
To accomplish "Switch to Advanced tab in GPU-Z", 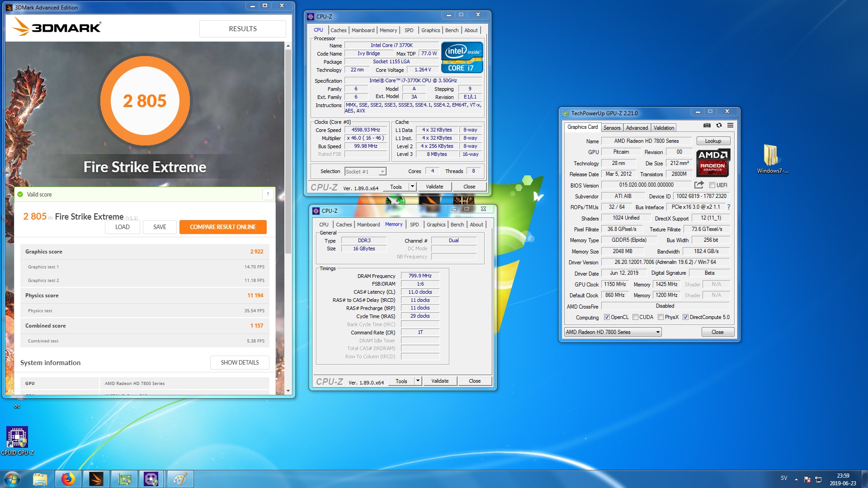I will coord(637,128).
